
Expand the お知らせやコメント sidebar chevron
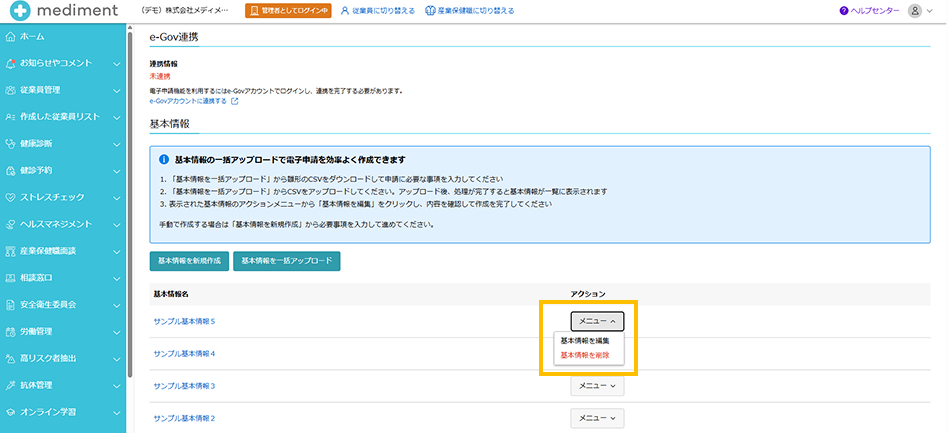(x=117, y=63)
